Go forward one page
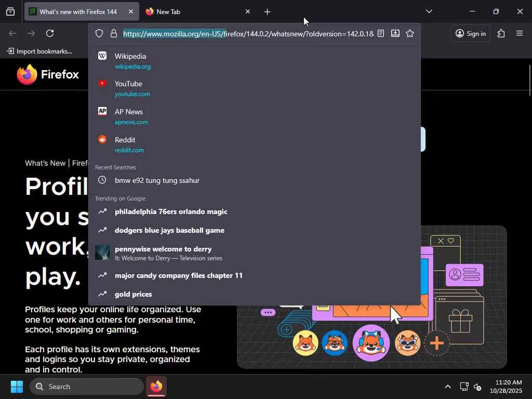This screenshot has width=532, height=399. [31, 33]
